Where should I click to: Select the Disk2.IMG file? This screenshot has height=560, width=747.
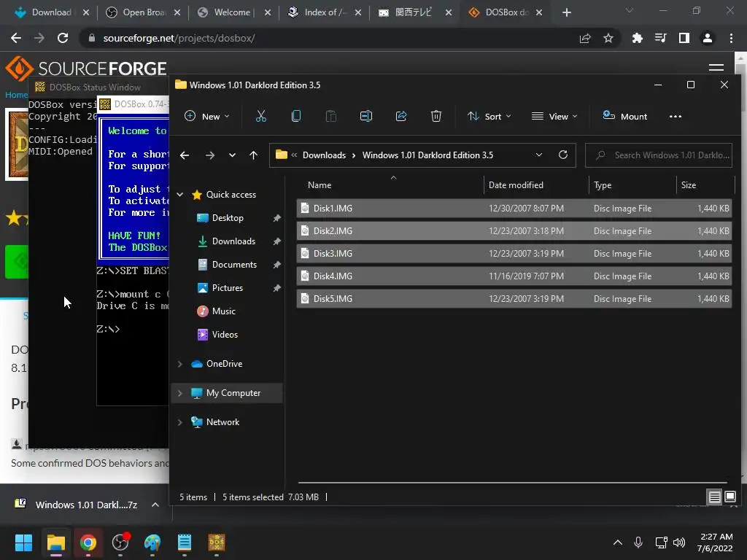[514, 231]
